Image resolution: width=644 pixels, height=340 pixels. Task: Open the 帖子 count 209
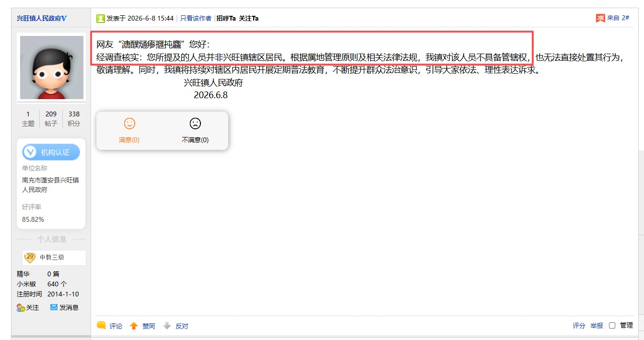point(51,114)
